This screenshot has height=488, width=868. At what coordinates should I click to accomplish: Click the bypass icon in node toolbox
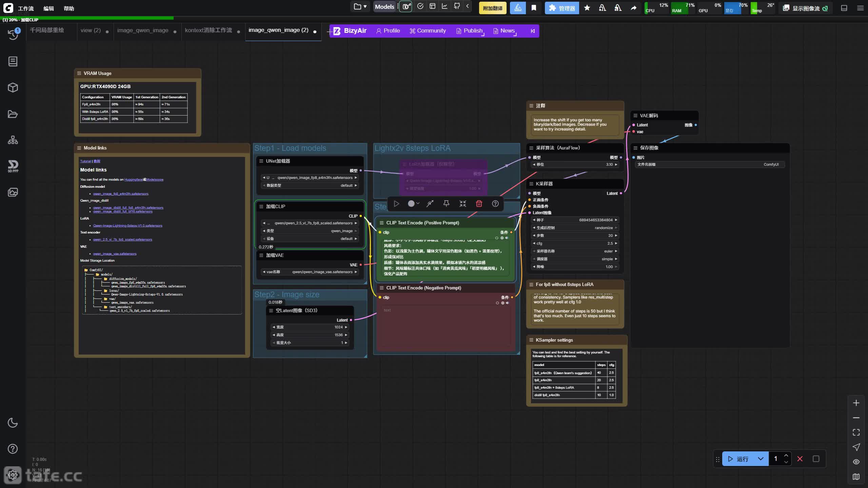tap(430, 204)
